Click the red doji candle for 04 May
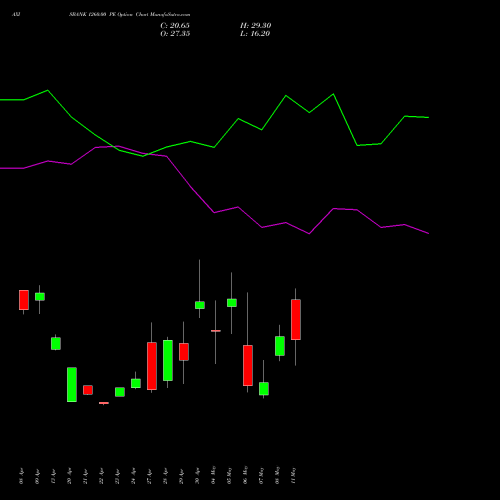The width and height of the screenshot is (500, 500). click(x=216, y=331)
